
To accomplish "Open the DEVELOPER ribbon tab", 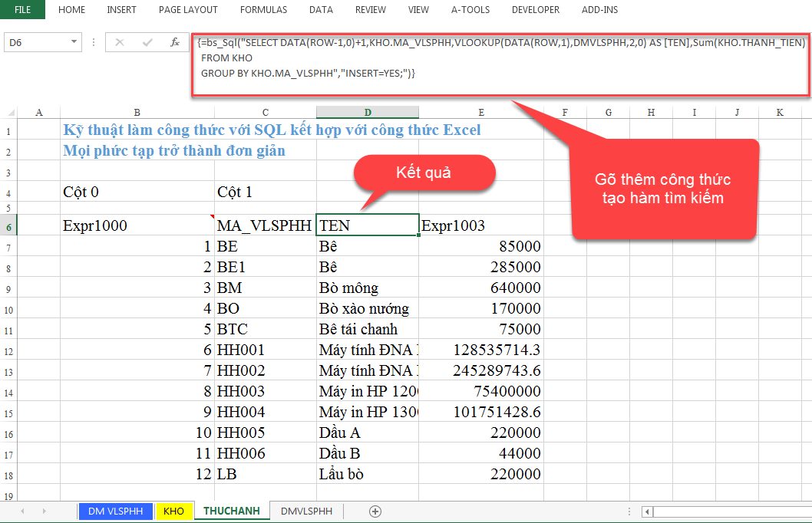I will pyautogui.click(x=535, y=9).
